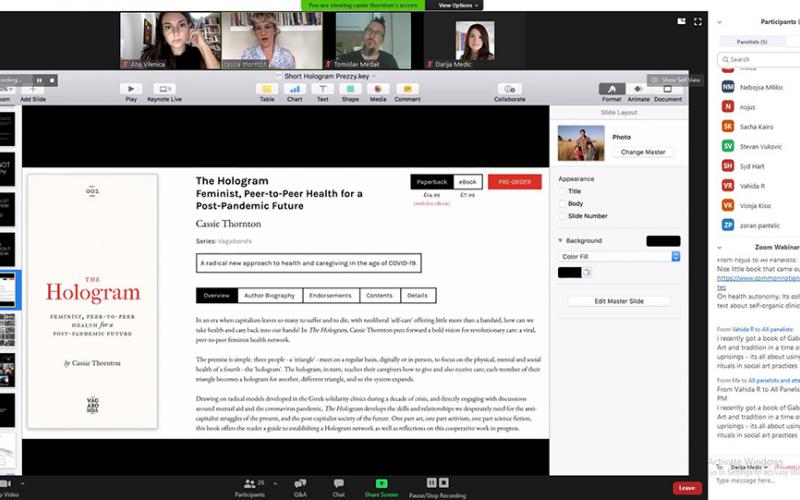Click Edit Master Slide button
This screenshot has width=800, height=500.
[x=619, y=301]
